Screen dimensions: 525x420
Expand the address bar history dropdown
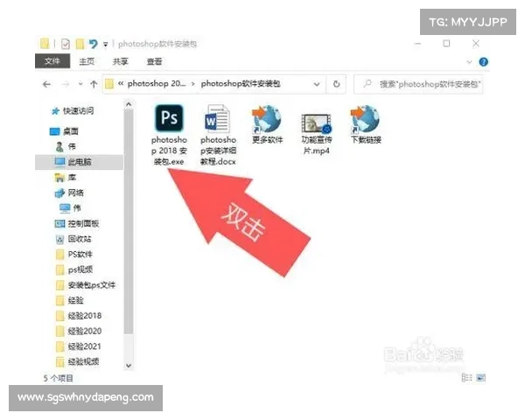point(317,84)
